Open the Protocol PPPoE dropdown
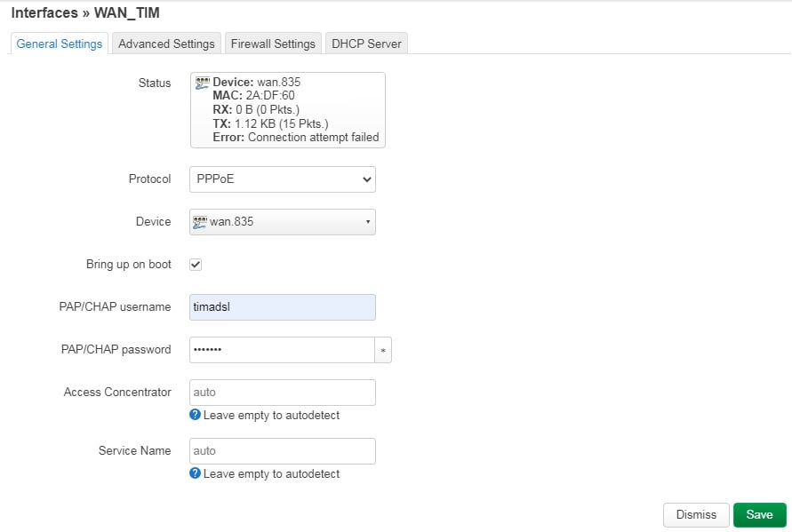792x532 pixels. coord(283,179)
